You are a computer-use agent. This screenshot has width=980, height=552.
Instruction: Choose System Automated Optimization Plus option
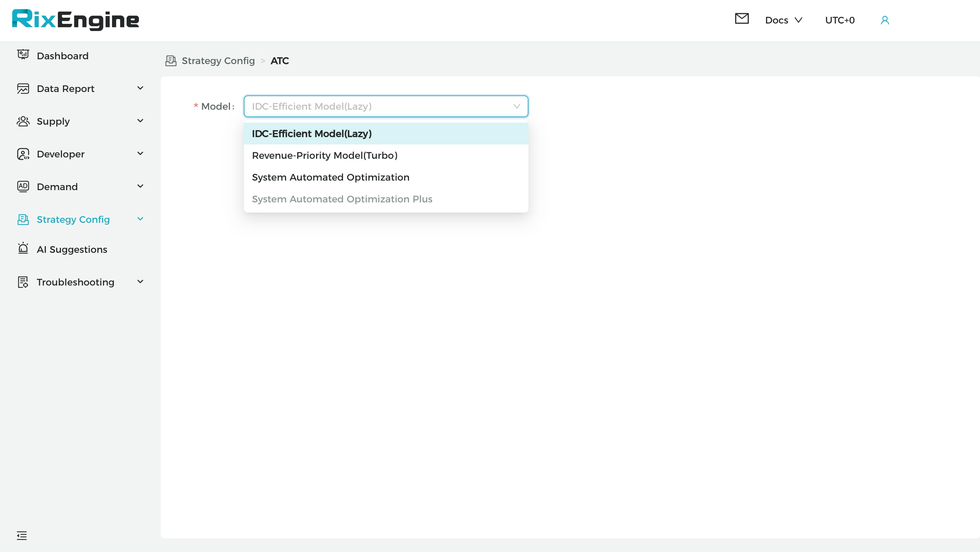[386, 199]
